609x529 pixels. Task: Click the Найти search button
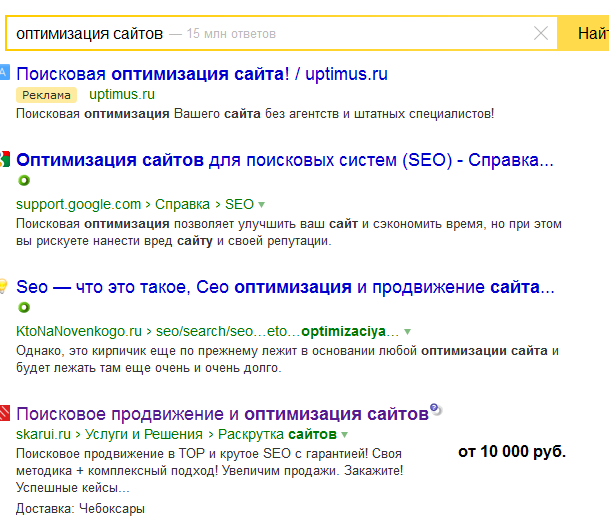590,33
